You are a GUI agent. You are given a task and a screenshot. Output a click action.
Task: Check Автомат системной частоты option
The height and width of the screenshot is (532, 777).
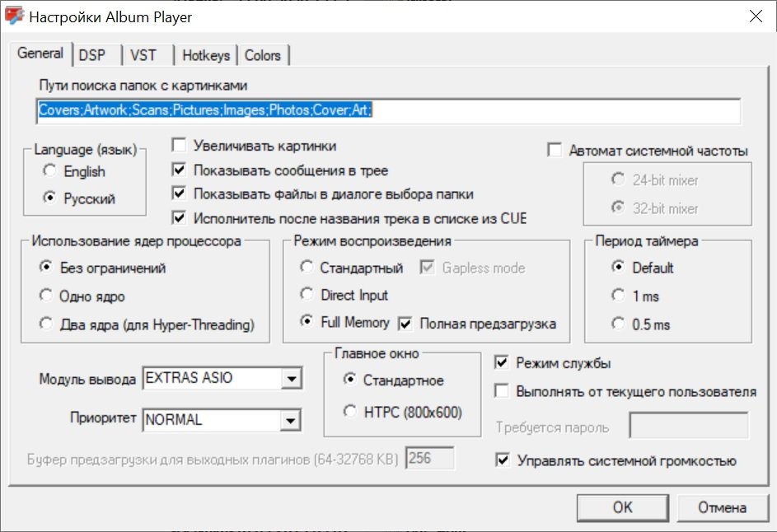click(555, 151)
